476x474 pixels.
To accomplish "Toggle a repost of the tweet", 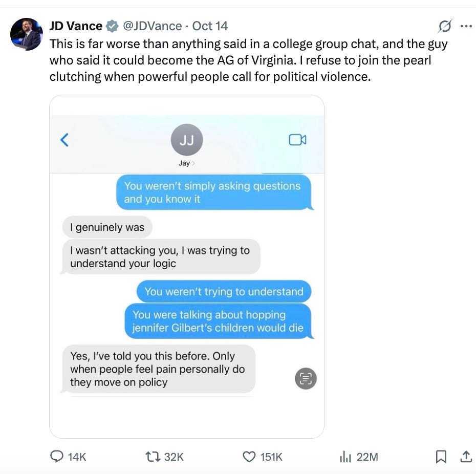I will [152, 456].
